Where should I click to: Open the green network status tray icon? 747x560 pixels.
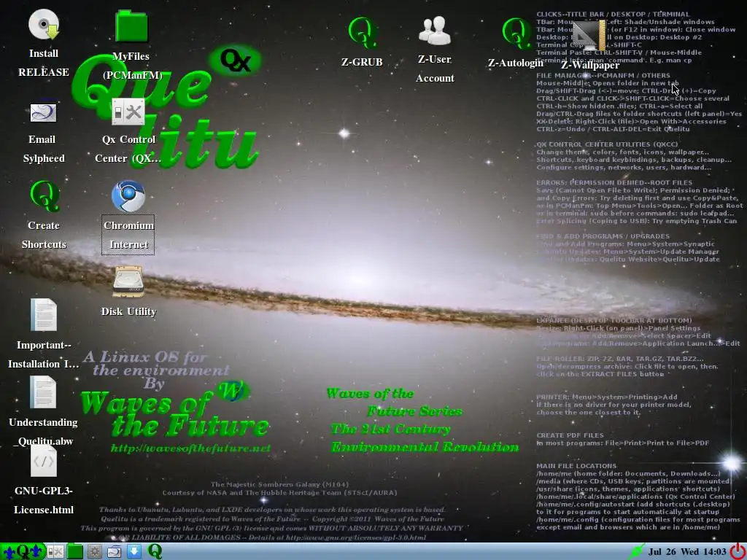click(636, 551)
